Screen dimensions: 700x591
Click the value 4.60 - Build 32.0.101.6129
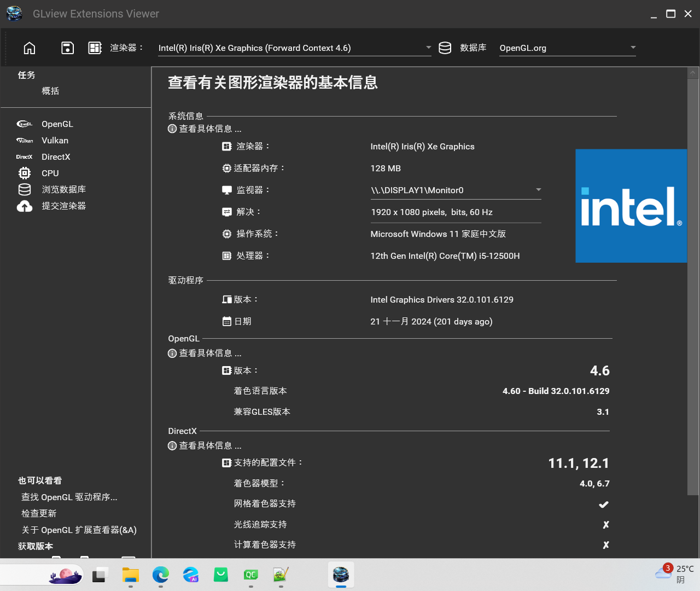(556, 391)
